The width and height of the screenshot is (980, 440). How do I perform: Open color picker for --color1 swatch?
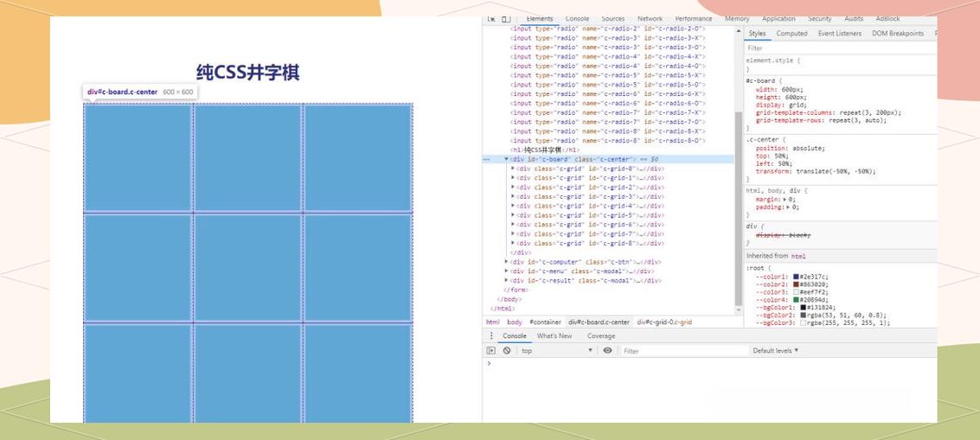point(797,277)
